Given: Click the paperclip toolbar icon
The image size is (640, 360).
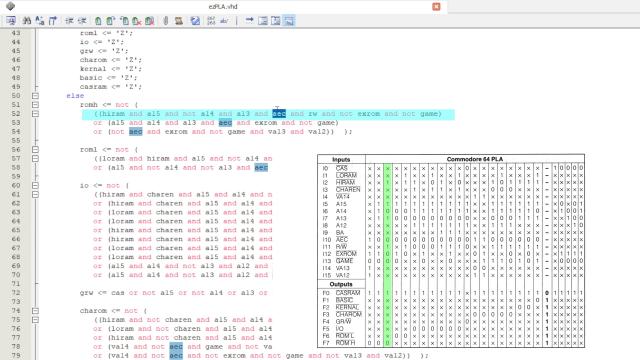Looking at the screenshot, I should [166, 20].
